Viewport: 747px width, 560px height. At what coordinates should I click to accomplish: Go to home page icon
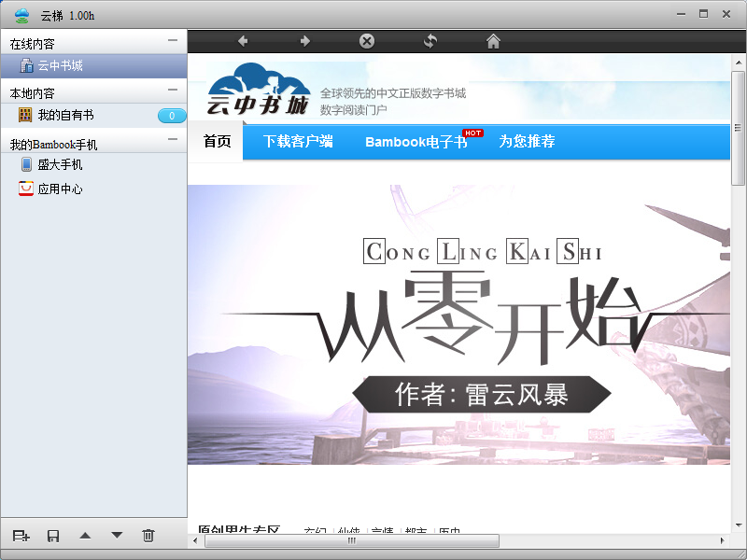493,41
